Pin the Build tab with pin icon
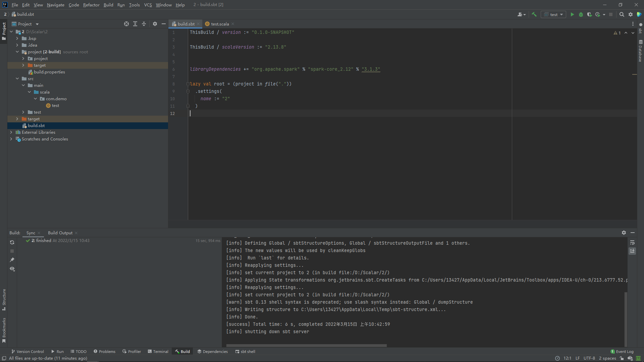The image size is (644, 362). coord(12,260)
